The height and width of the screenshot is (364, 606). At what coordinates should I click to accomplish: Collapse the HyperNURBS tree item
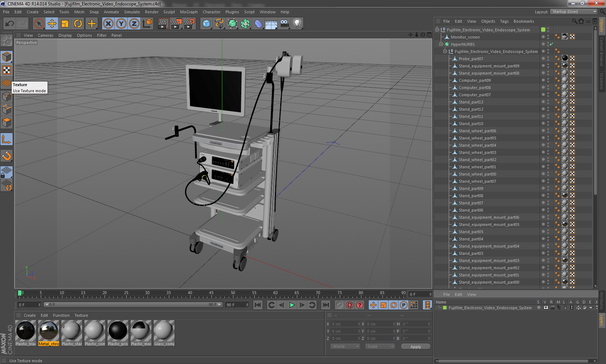pyautogui.click(x=441, y=44)
